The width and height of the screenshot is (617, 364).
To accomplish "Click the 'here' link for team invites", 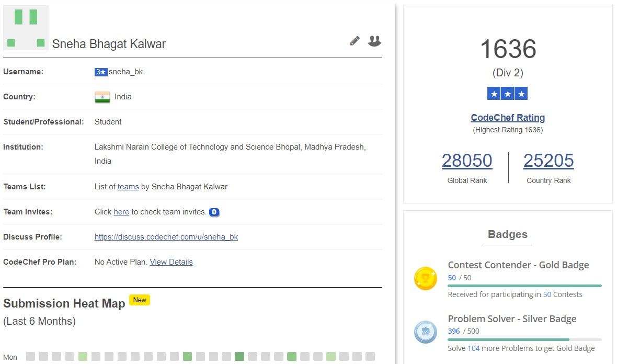I will pyautogui.click(x=121, y=212).
